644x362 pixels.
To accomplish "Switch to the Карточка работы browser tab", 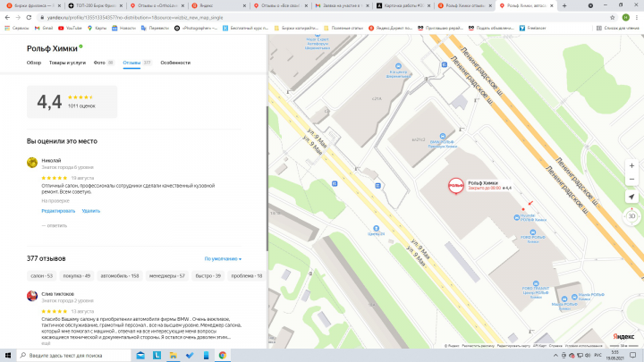I will point(403,5).
